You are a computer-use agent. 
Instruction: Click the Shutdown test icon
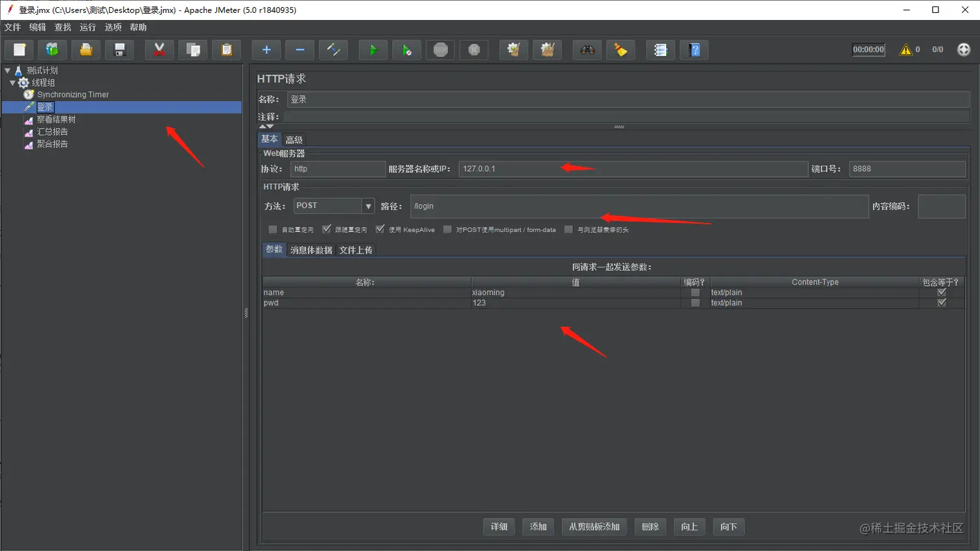pos(474,50)
